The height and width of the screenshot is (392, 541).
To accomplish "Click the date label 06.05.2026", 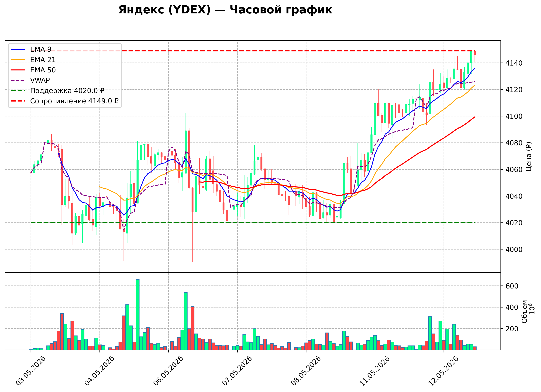I will (168, 371).
